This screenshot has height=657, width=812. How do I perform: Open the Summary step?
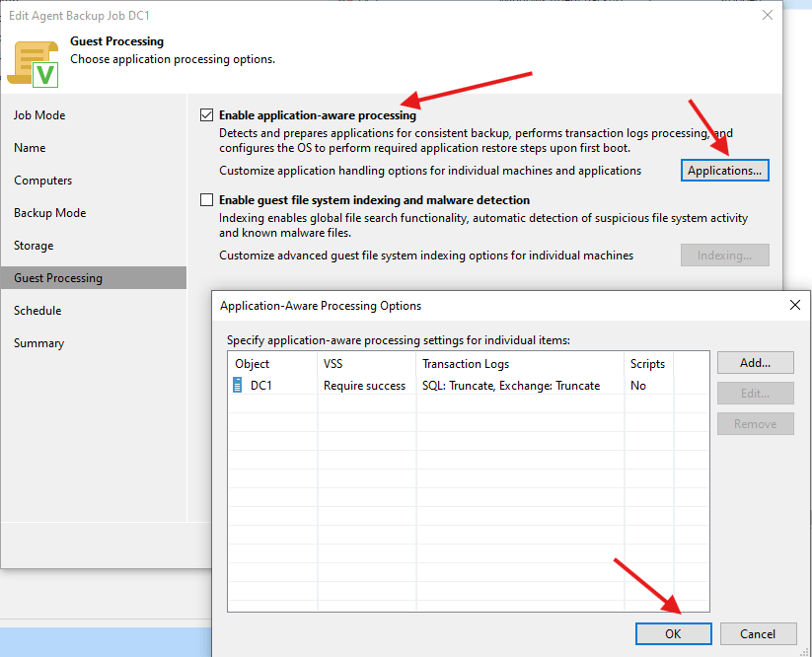click(38, 343)
